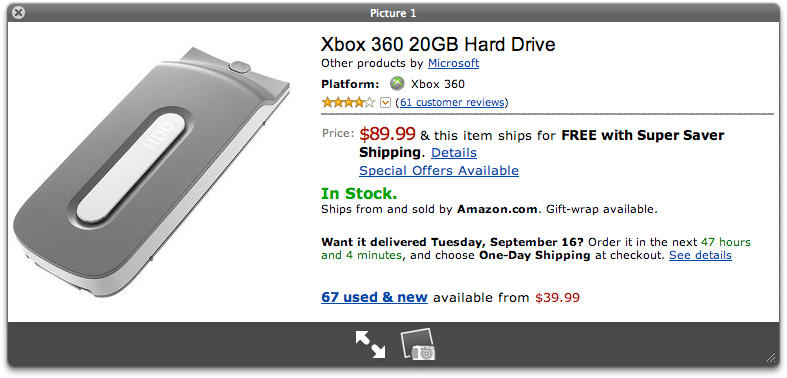Image resolution: width=787 pixels, height=378 pixels.
Task: Click the full-screen diagonal arrows icon
Action: point(370,344)
